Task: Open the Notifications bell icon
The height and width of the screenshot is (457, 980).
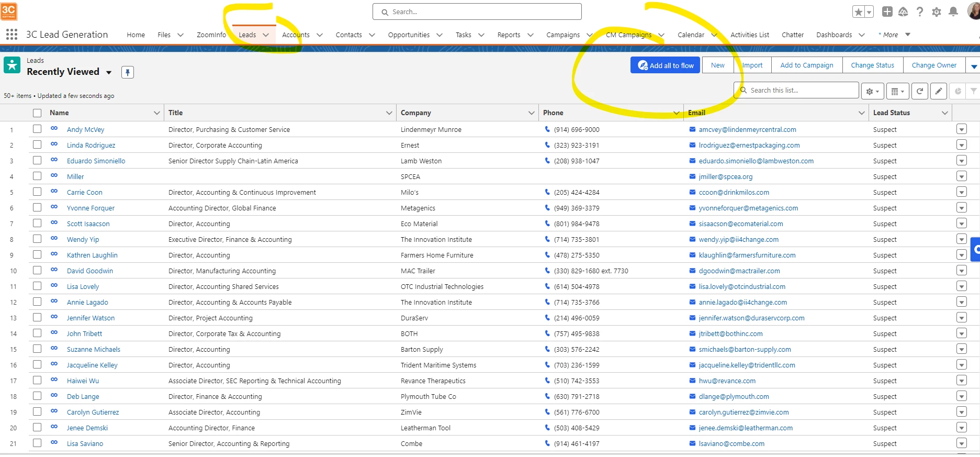Action: [x=953, y=12]
